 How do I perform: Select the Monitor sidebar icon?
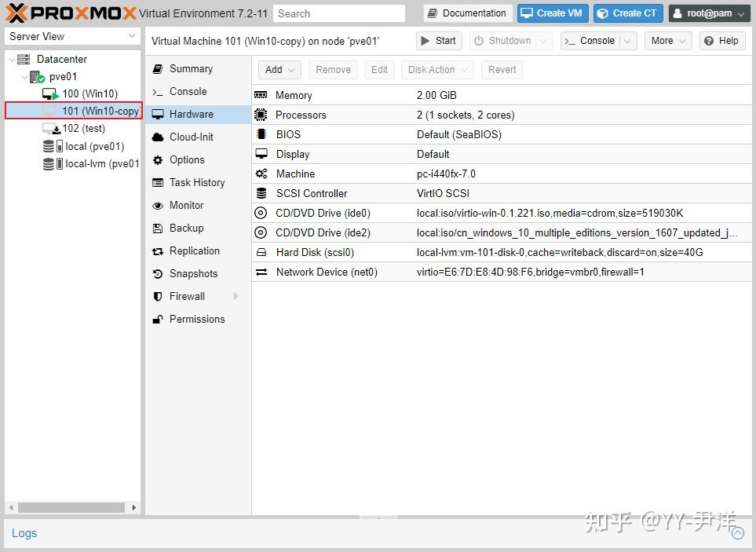point(160,205)
